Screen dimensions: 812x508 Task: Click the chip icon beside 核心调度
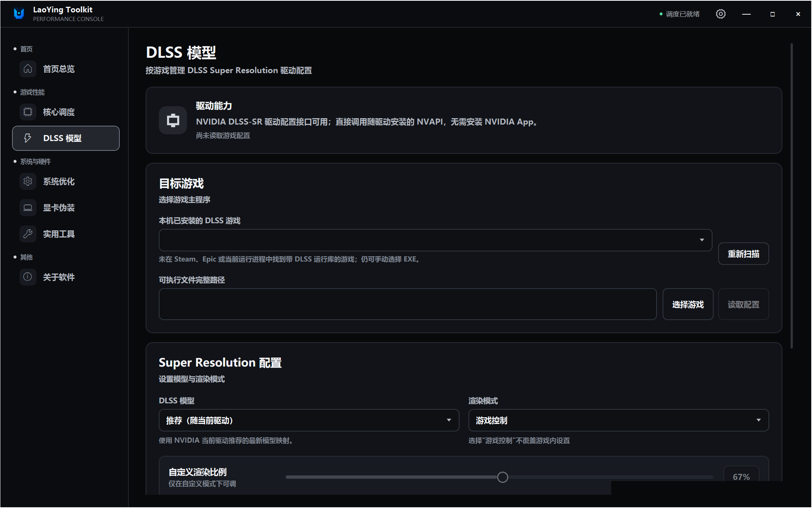[28, 112]
